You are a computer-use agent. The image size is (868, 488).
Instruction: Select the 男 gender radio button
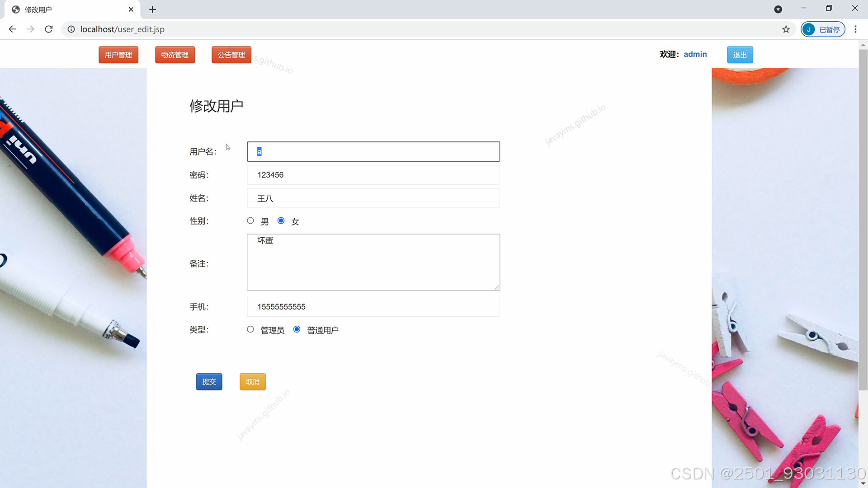click(x=250, y=221)
